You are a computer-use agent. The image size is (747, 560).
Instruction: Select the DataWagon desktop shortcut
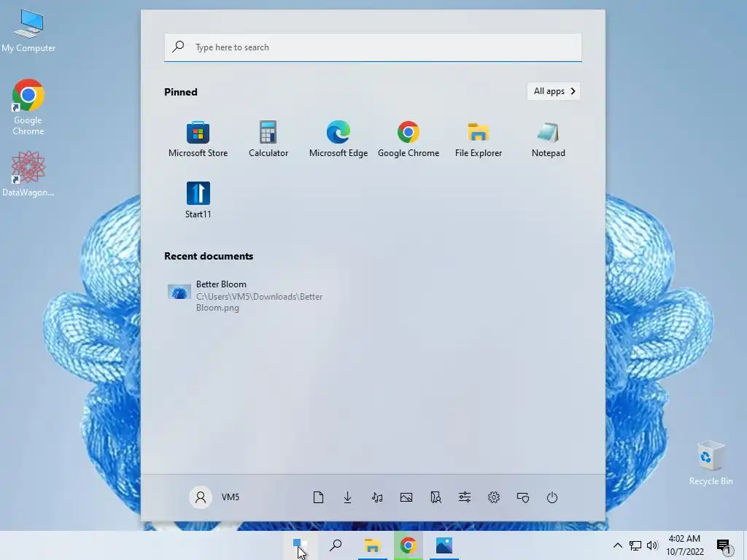pyautogui.click(x=28, y=174)
